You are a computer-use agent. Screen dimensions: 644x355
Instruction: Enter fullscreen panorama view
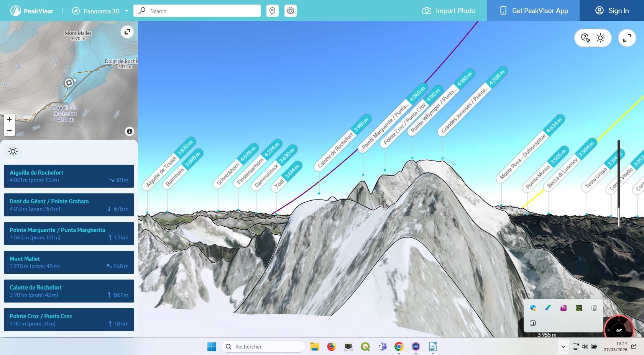(627, 38)
